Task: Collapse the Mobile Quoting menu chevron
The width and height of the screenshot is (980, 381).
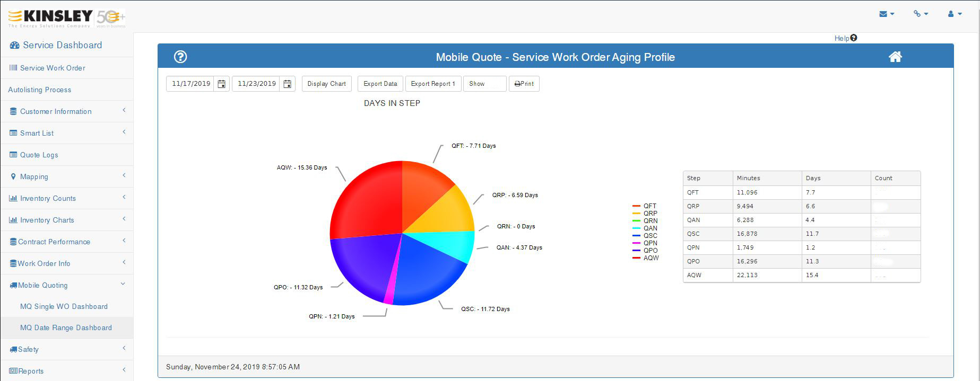Action: (x=123, y=284)
